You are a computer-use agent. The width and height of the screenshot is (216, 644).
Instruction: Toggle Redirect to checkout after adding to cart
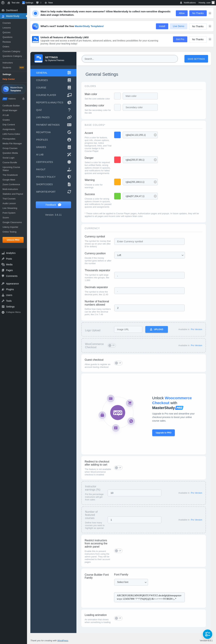[118, 467]
